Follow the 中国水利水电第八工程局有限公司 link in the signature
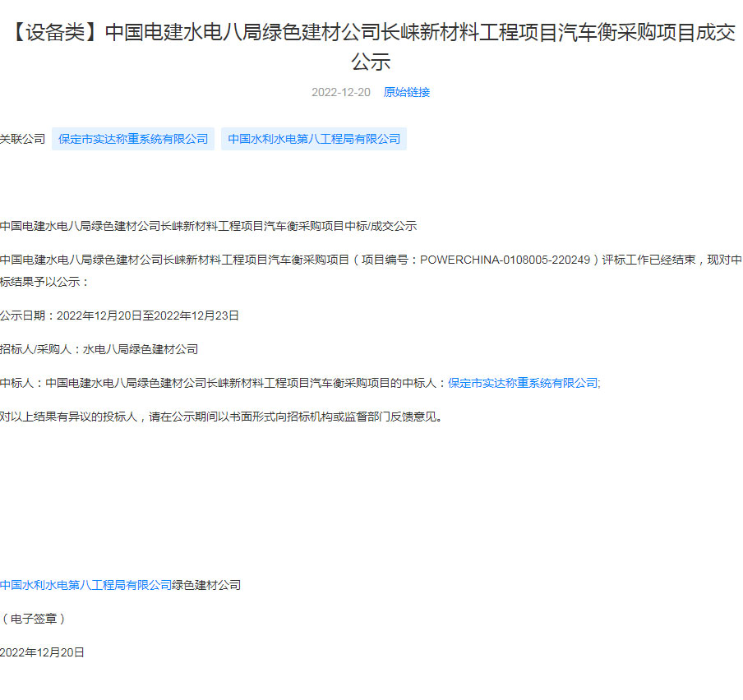 coord(85,585)
